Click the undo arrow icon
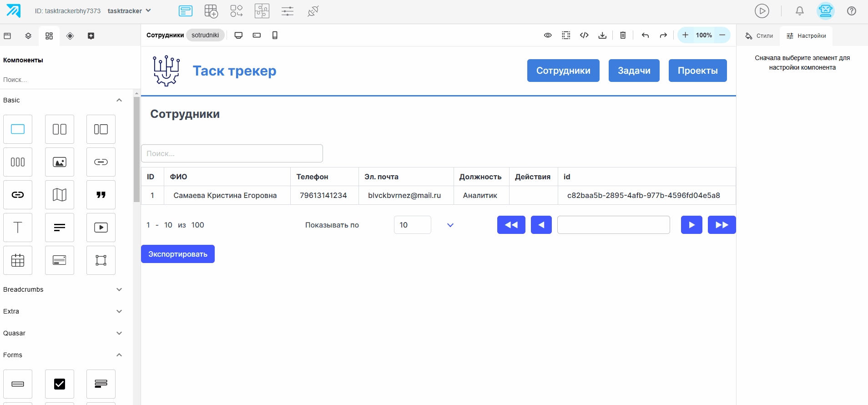 pos(645,35)
